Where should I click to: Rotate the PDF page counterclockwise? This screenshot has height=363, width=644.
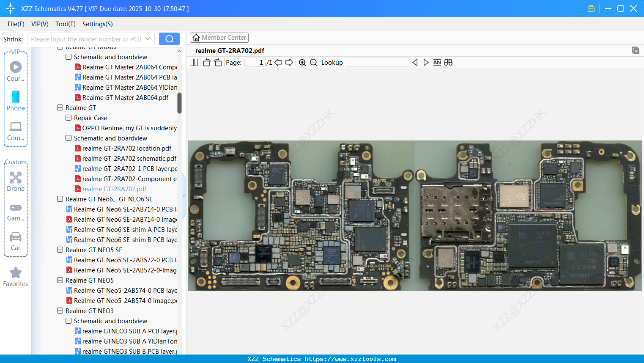click(206, 62)
